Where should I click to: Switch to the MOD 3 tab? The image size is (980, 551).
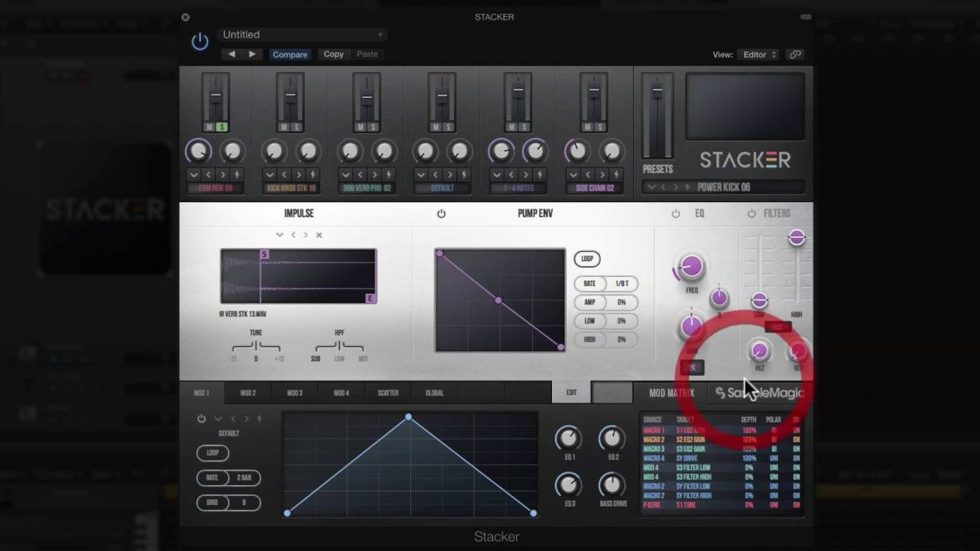(295, 393)
